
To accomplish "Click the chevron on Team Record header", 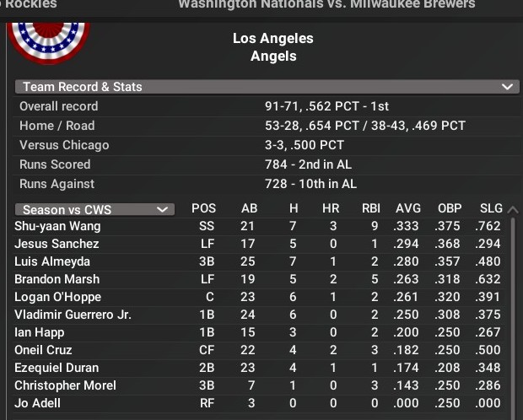I will (x=507, y=87).
